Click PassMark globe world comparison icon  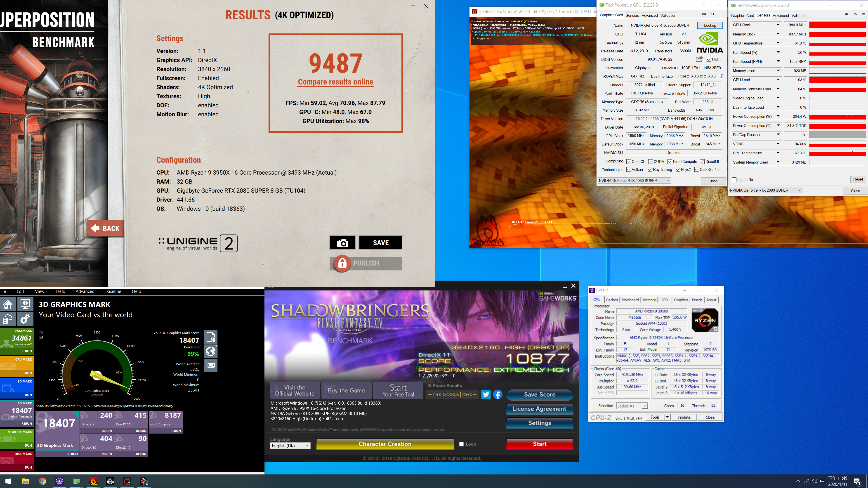211,351
